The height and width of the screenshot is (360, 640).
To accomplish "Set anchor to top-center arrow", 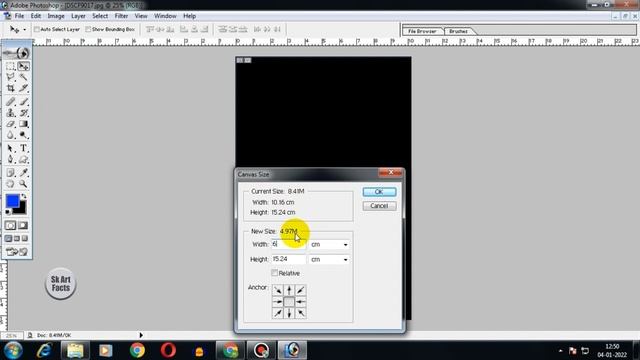I will [x=289, y=290].
